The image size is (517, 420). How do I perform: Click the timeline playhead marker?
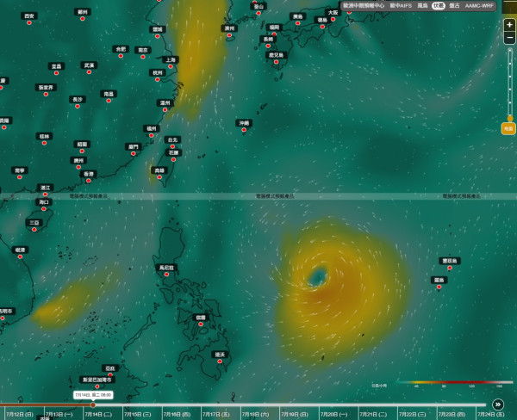(x=93, y=405)
